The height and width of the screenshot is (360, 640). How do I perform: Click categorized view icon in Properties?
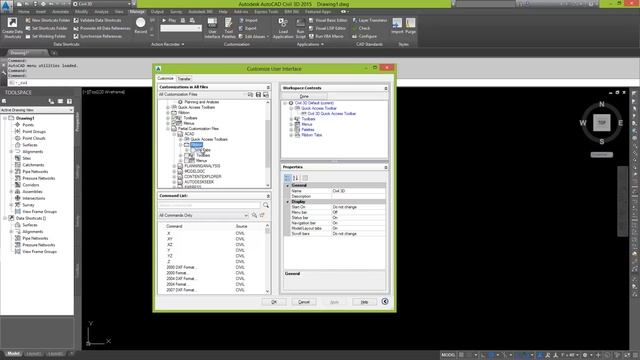[287, 178]
